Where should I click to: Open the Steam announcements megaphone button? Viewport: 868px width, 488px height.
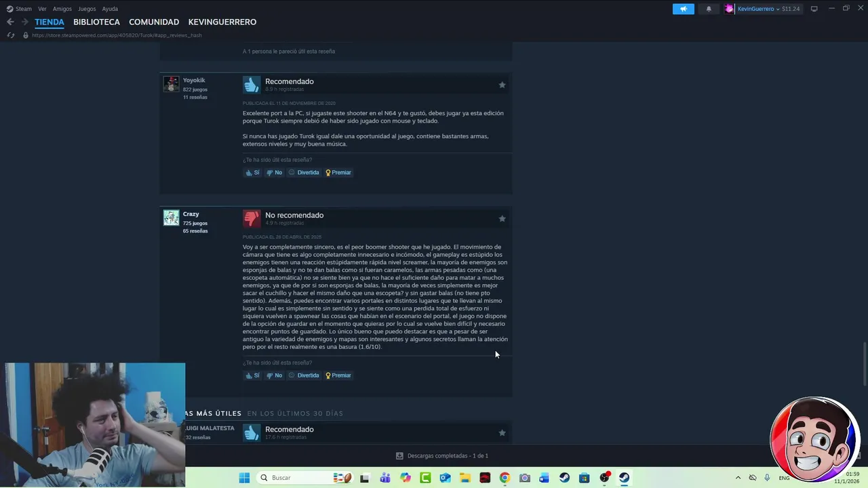683,9
